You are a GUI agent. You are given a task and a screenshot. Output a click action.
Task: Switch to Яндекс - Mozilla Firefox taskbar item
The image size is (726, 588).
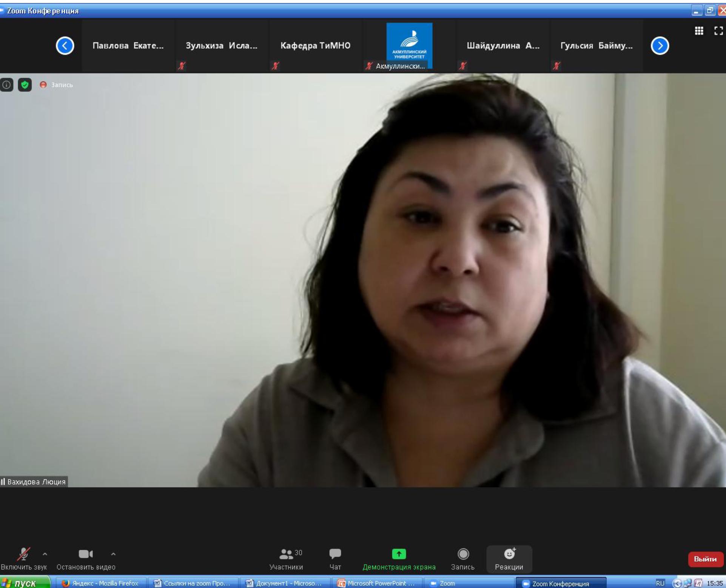click(x=100, y=583)
